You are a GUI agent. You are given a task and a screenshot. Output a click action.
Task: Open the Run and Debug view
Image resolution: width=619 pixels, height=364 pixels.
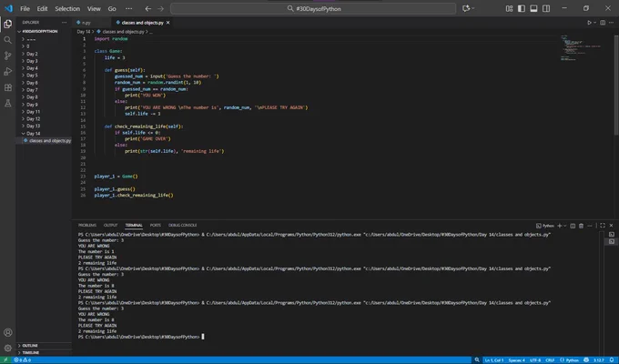7,72
